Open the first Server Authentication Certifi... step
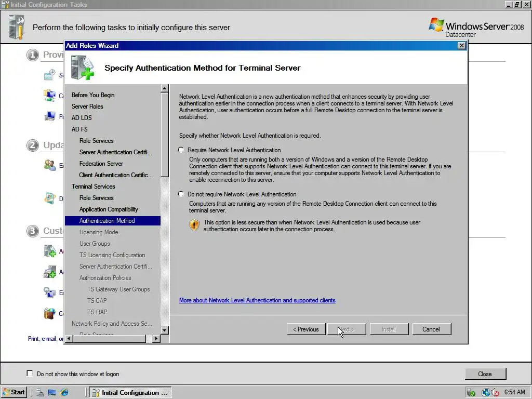Image resolution: width=532 pixels, height=399 pixels. click(115, 152)
